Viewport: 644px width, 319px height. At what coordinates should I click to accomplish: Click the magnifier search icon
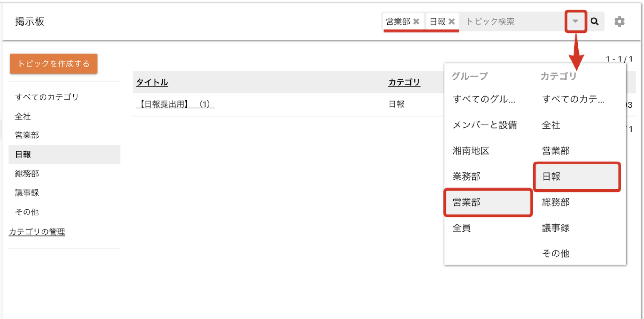pos(594,21)
